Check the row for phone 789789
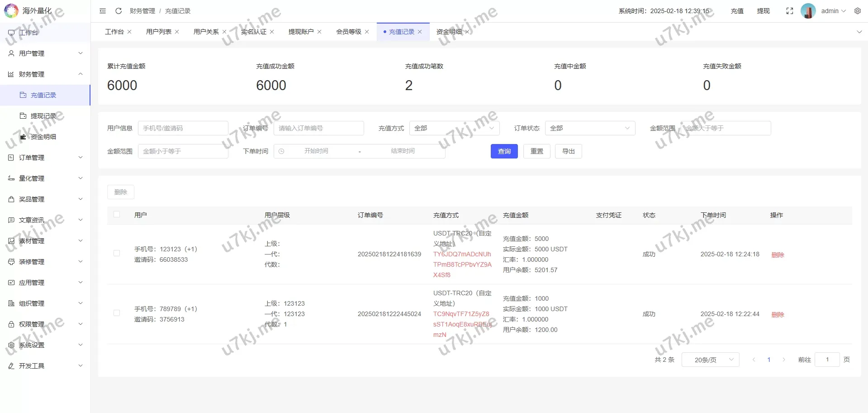This screenshot has width=868, height=413. pos(117,313)
